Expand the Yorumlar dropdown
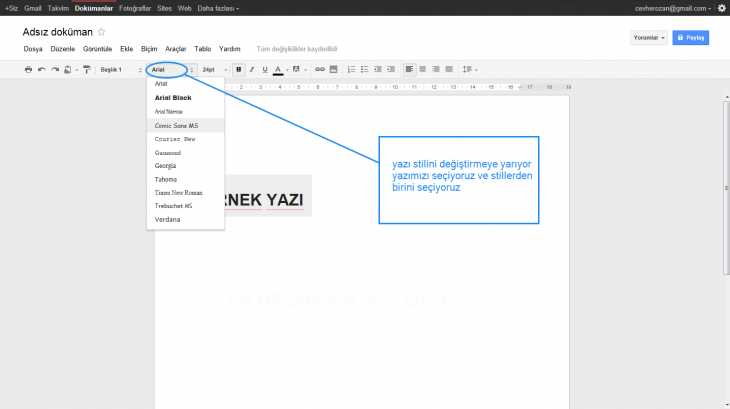Screen dimensions: 730x409 click(649, 37)
